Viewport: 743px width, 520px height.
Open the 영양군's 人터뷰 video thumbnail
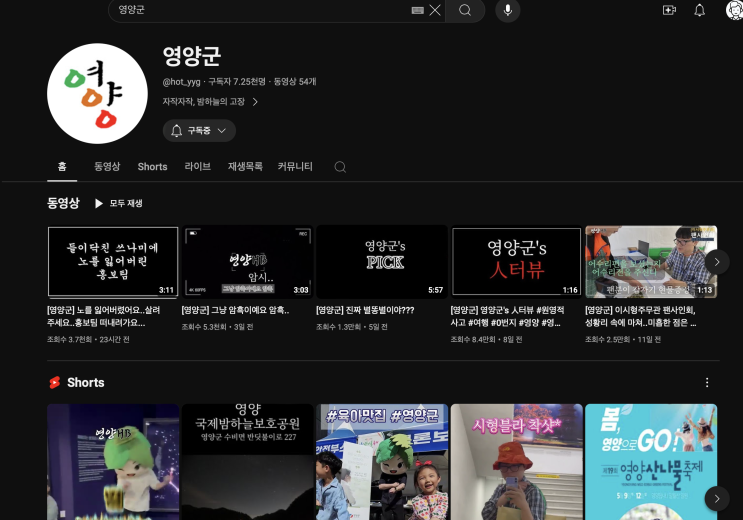click(516, 262)
